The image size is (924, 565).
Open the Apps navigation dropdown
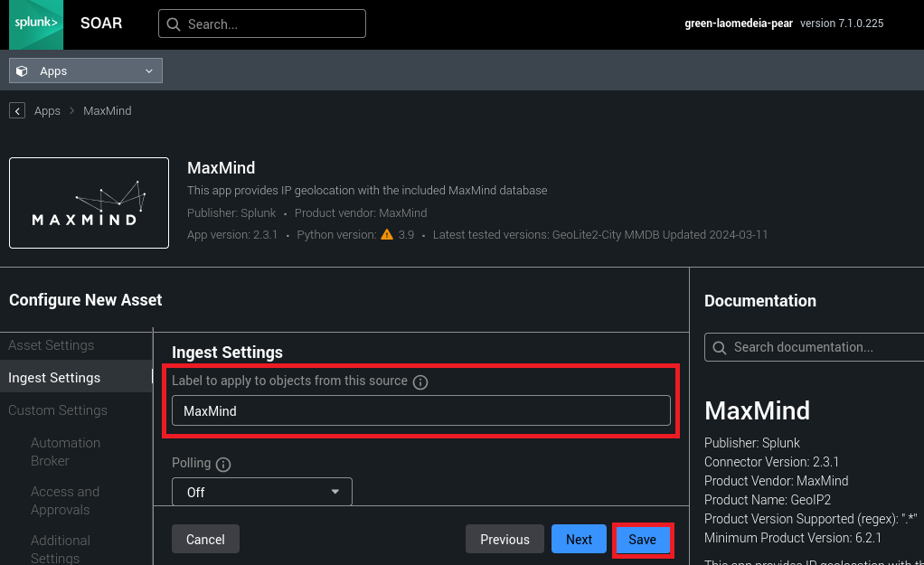tap(86, 71)
